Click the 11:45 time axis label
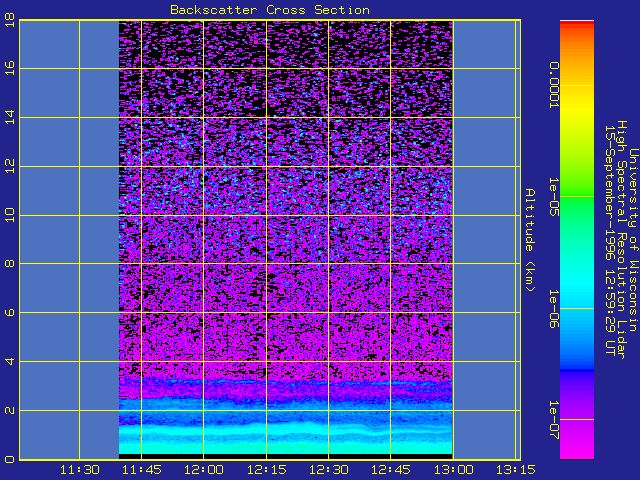This screenshot has height=480, width=640. click(142, 470)
